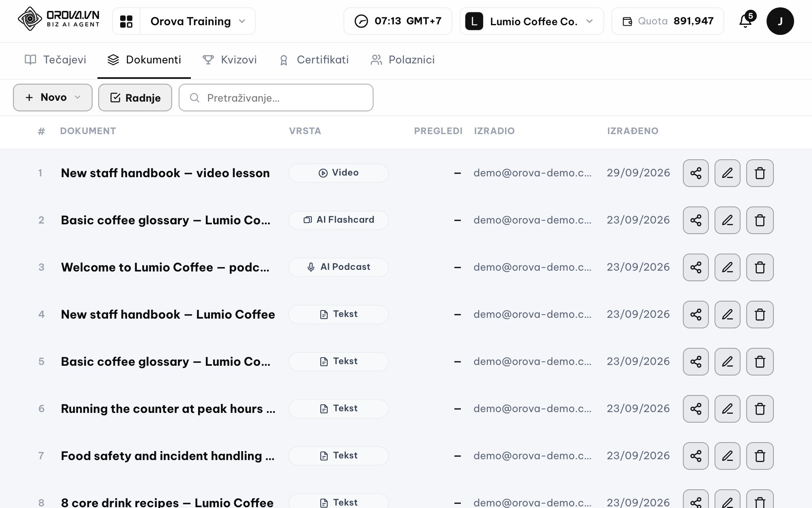This screenshot has width=812, height=508.
Task: Share the video lesson document
Action: tap(695, 173)
